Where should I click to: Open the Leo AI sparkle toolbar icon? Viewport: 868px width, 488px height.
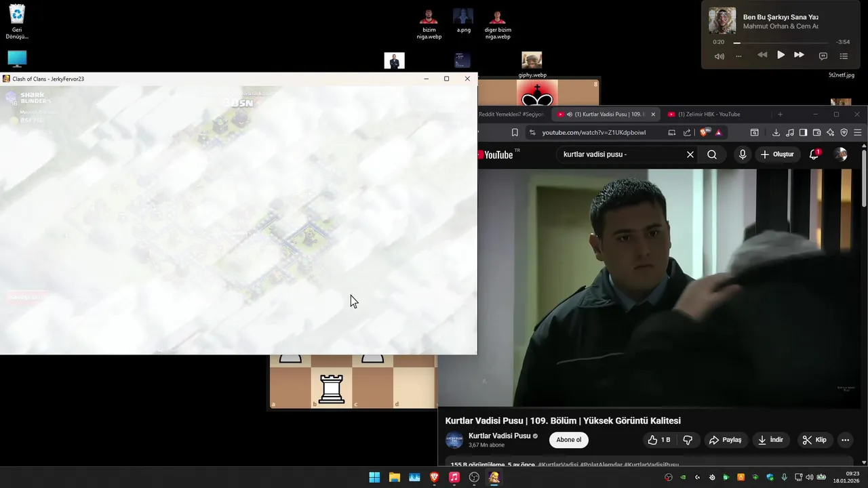point(830,133)
